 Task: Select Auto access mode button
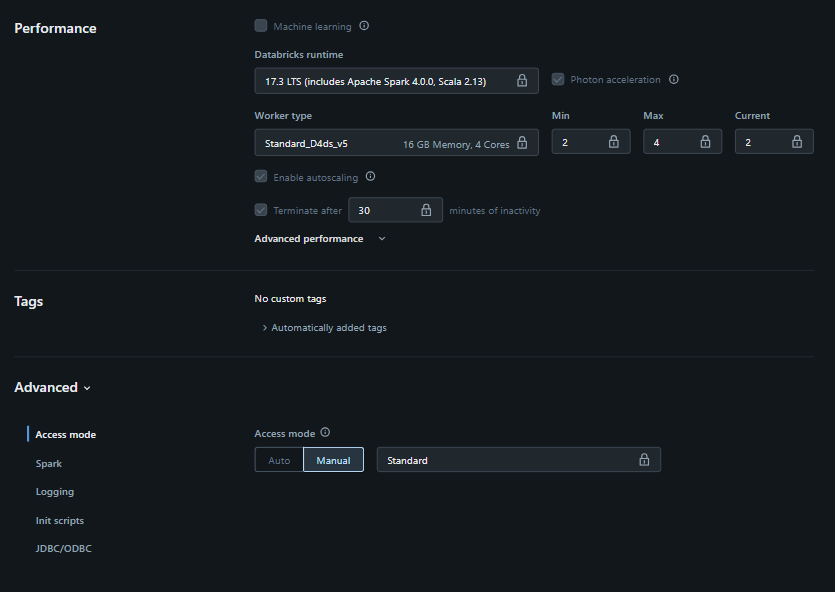[x=279, y=460]
